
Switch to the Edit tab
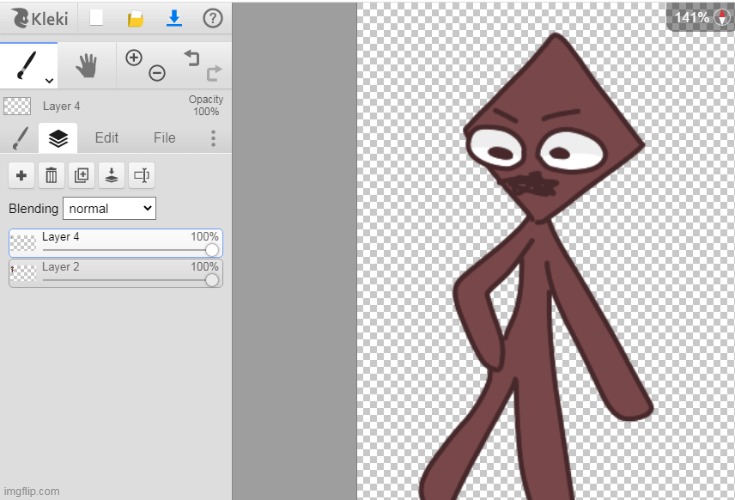(x=106, y=138)
